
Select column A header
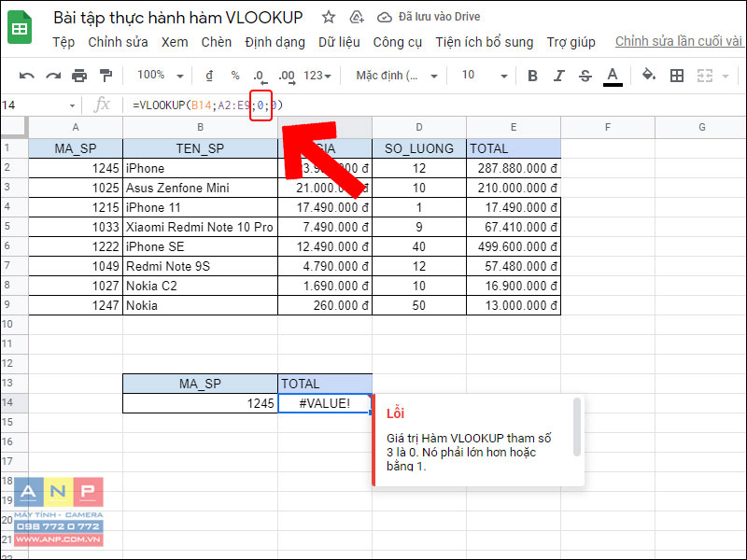pyautogui.click(x=76, y=127)
